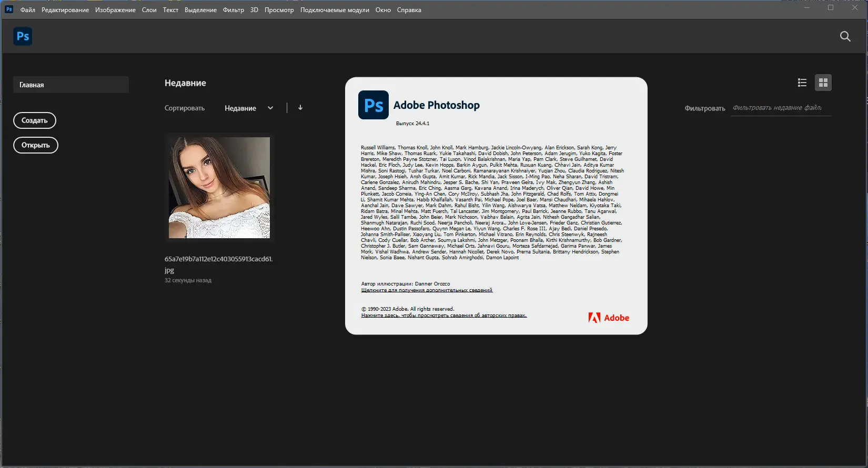Click the Фильтровать label
Image resolution: width=868 pixels, height=468 pixels.
tap(705, 108)
